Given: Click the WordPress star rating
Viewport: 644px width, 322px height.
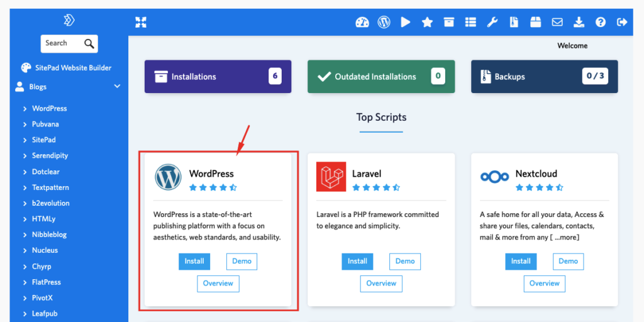Looking at the screenshot, I should pos(213,187).
